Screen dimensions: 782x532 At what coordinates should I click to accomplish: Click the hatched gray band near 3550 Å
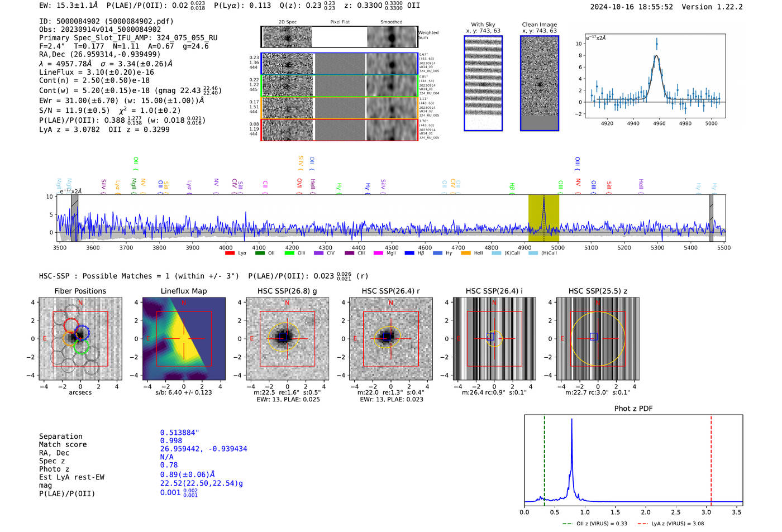click(74, 218)
